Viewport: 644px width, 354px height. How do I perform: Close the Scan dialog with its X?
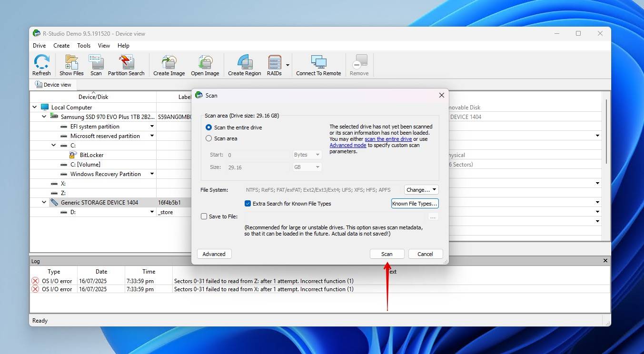pos(441,95)
